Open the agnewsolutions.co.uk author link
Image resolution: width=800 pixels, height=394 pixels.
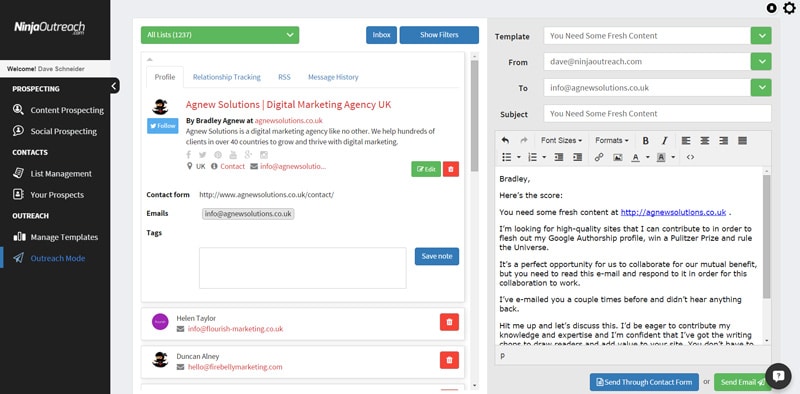click(x=289, y=121)
